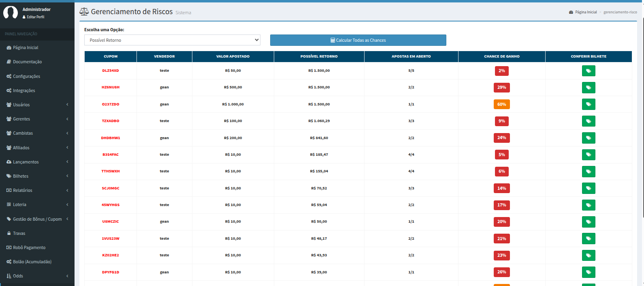Click the Editar Perfil link
The image size is (644, 286).
point(35,17)
